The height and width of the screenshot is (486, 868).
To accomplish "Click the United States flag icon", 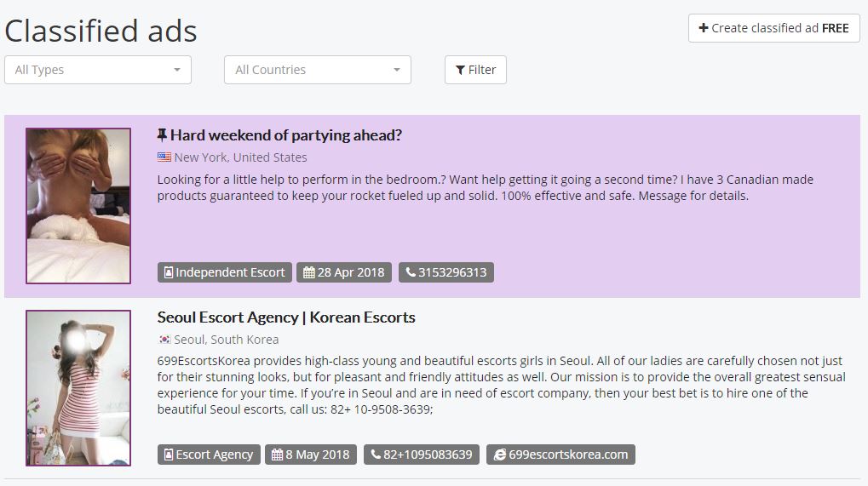I will click(x=164, y=157).
